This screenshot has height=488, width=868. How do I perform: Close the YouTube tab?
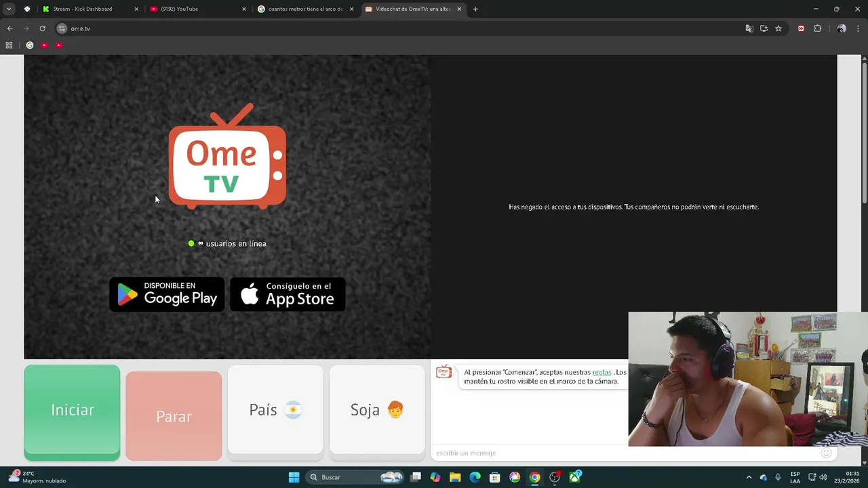pos(244,9)
